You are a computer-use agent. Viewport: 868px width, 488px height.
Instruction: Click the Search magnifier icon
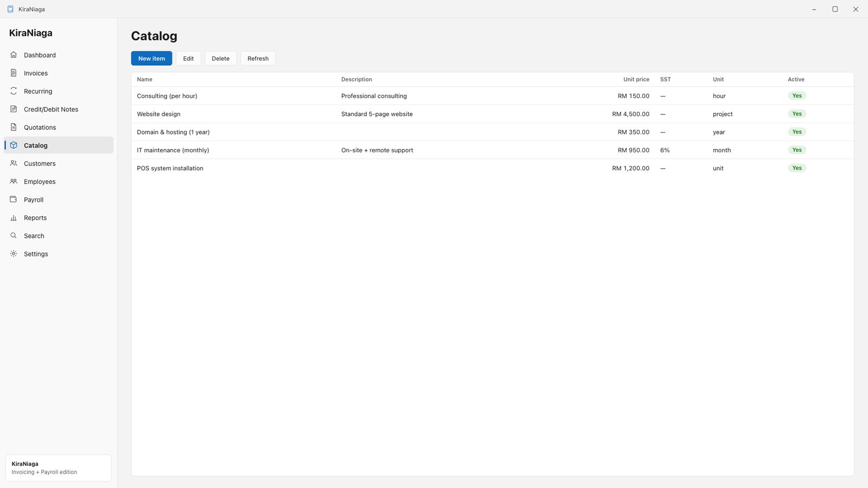14,235
